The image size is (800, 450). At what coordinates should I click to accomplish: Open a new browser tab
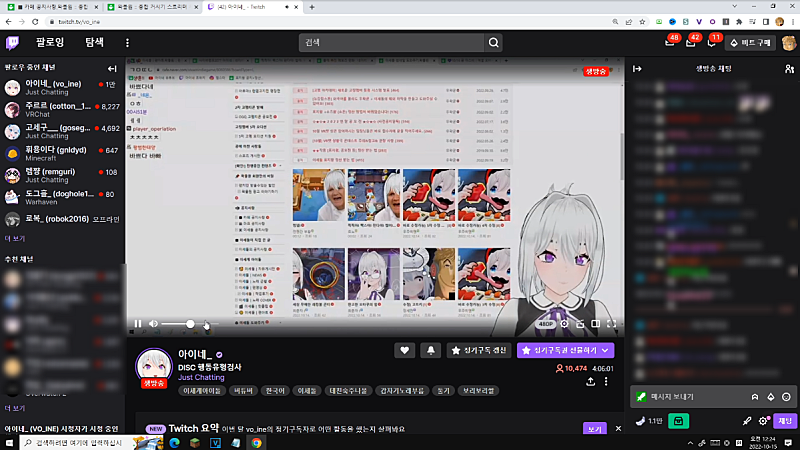(312, 7)
